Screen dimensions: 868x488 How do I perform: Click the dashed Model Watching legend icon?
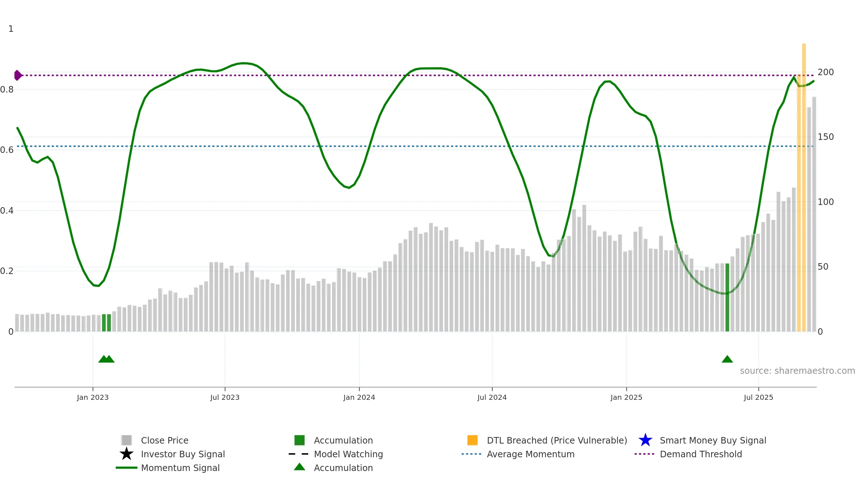click(298, 454)
